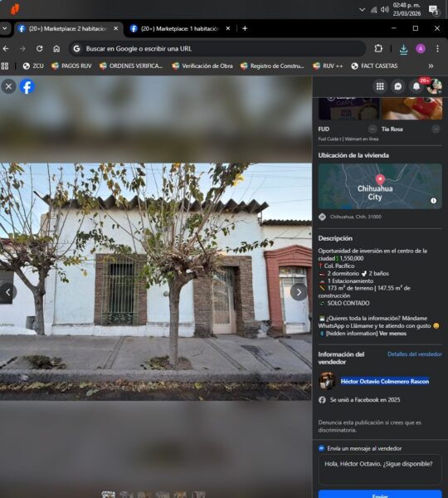Open the Detalles del vendedor link
This screenshot has height=498, width=448.
(414, 354)
